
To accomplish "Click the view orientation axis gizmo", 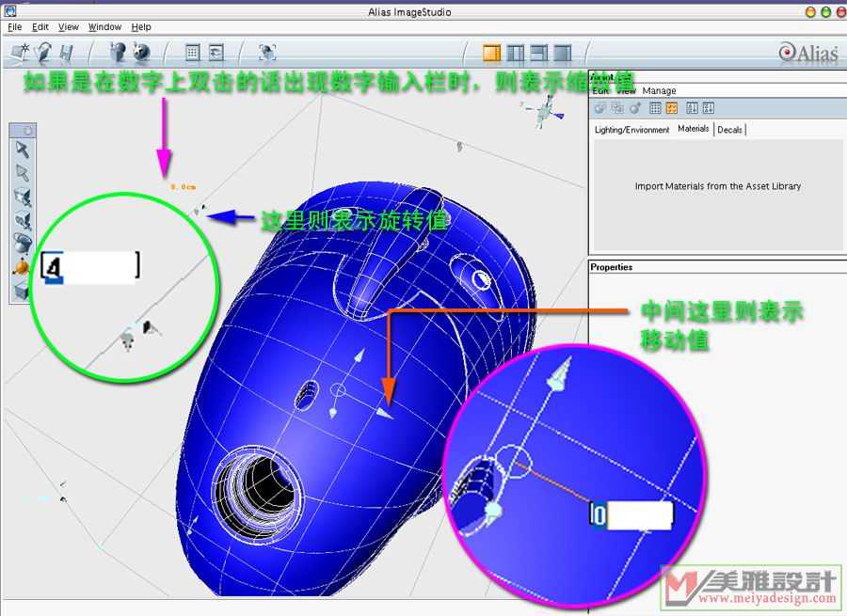I will (545, 110).
